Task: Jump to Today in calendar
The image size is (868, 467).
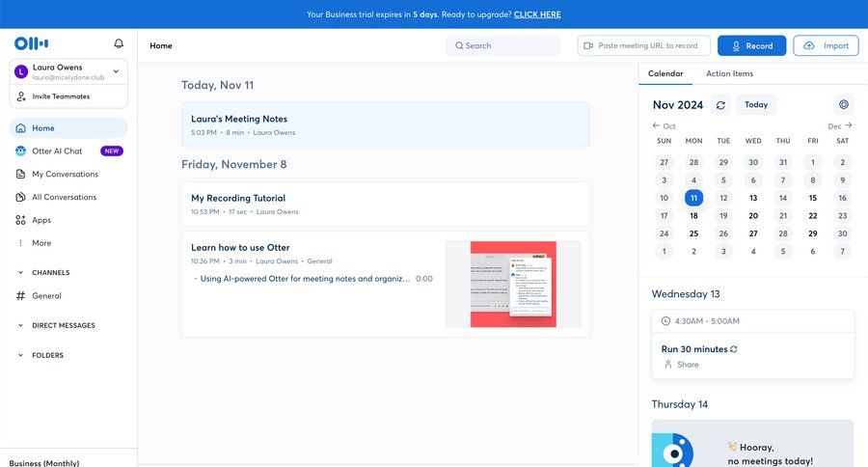Action: pyautogui.click(x=756, y=105)
